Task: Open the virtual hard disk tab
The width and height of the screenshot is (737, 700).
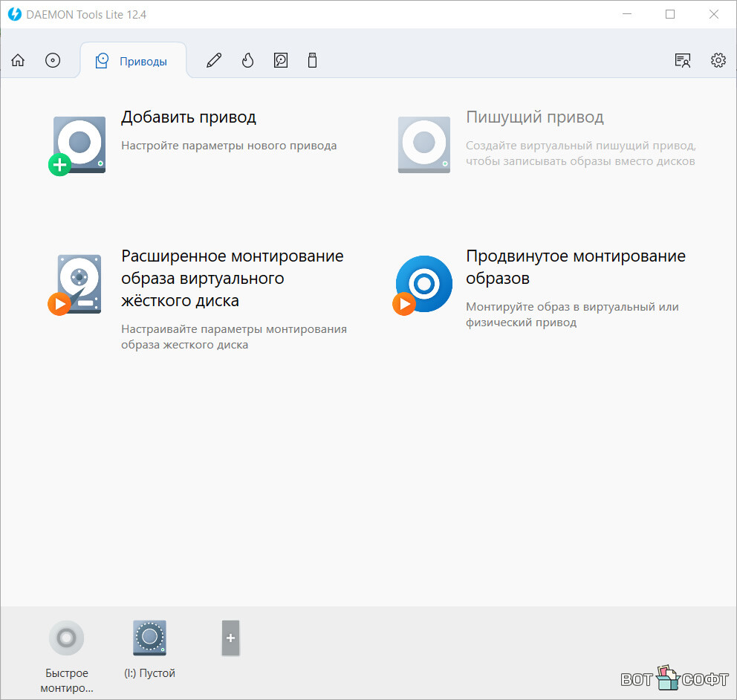Action: 281,61
